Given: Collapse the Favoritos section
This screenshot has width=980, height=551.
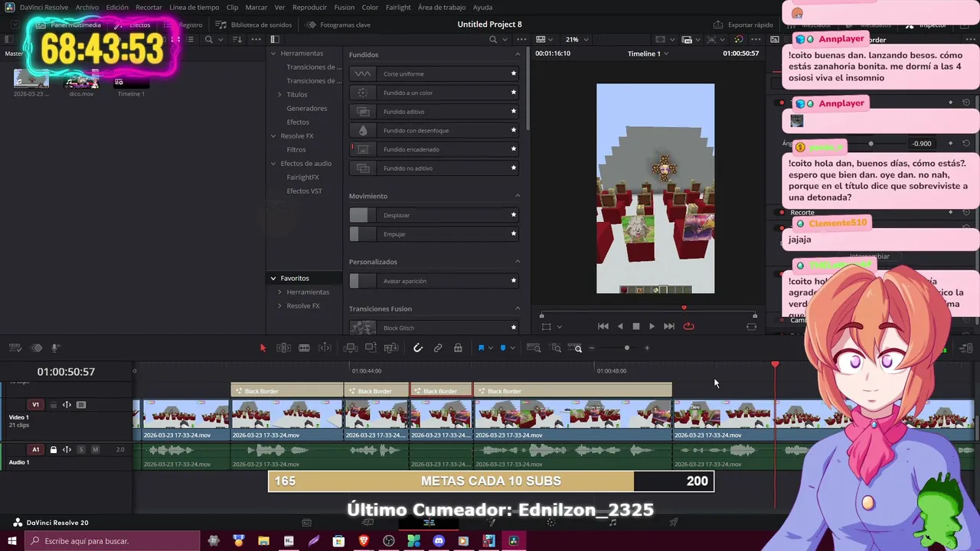Looking at the screenshot, I should pos(273,279).
